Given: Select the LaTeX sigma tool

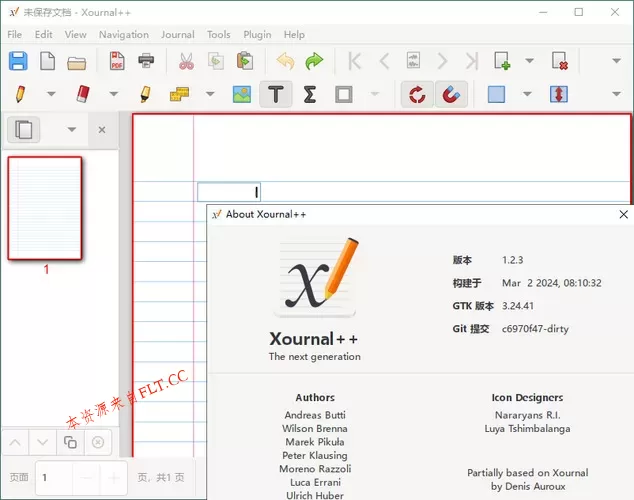Looking at the screenshot, I should click(309, 94).
